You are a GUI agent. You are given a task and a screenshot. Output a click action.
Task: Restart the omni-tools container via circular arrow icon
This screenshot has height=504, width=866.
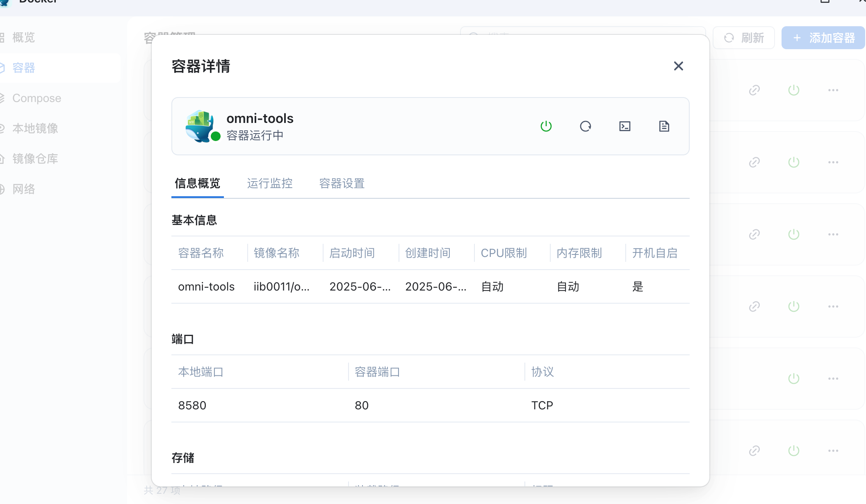coord(585,126)
